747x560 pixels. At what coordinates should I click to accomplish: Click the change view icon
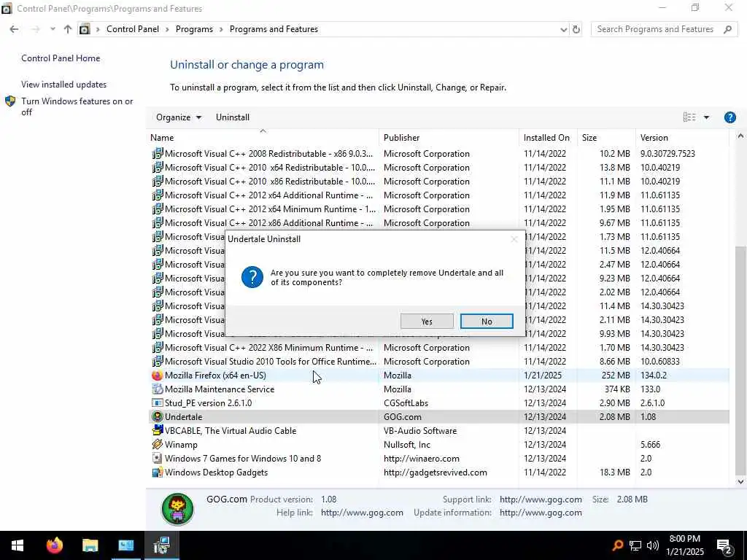689,117
